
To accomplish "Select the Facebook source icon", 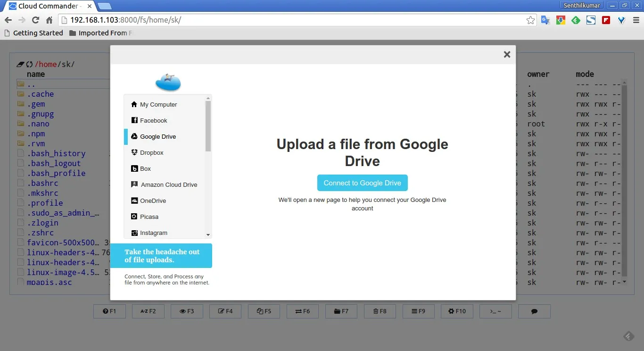I will 134,120.
